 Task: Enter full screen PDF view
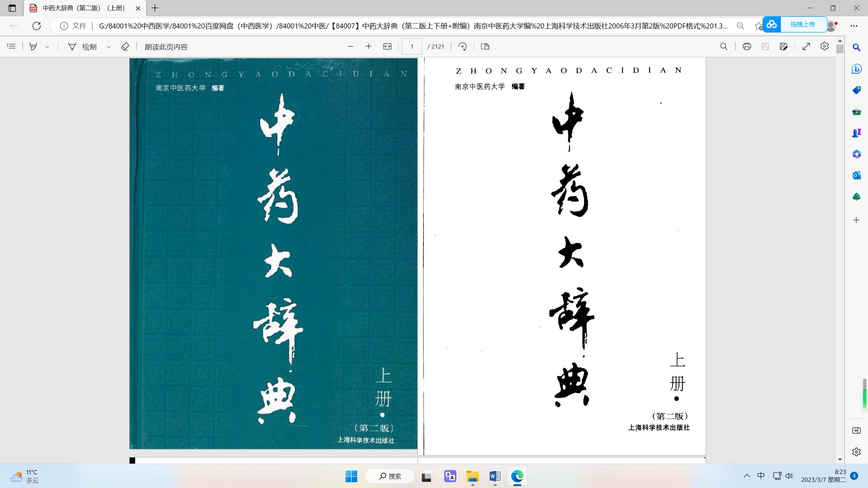point(806,46)
